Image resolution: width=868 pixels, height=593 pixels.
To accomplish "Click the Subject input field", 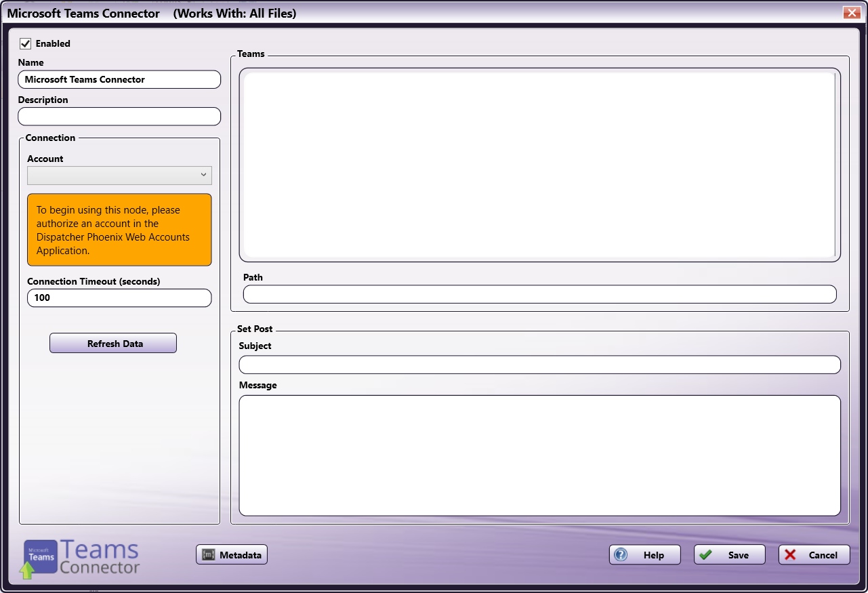I will click(x=539, y=365).
